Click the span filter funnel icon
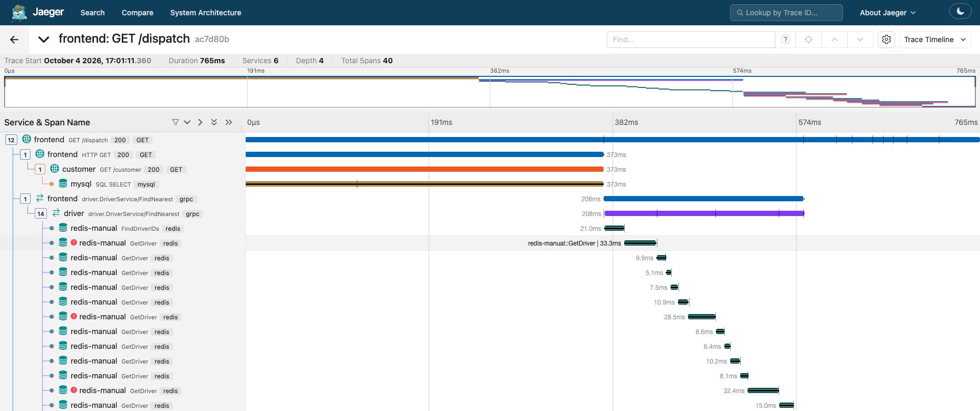Screen dimensions: 980x411 pyautogui.click(x=176, y=122)
